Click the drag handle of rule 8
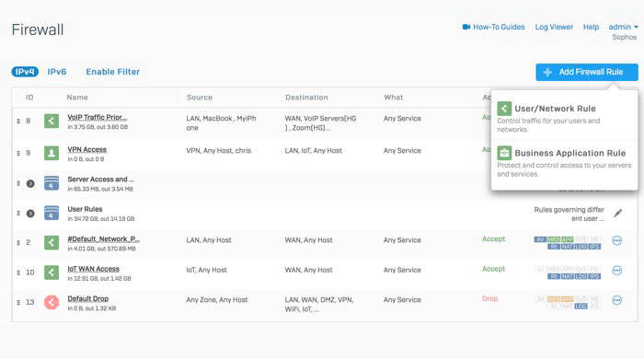 coord(18,121)
